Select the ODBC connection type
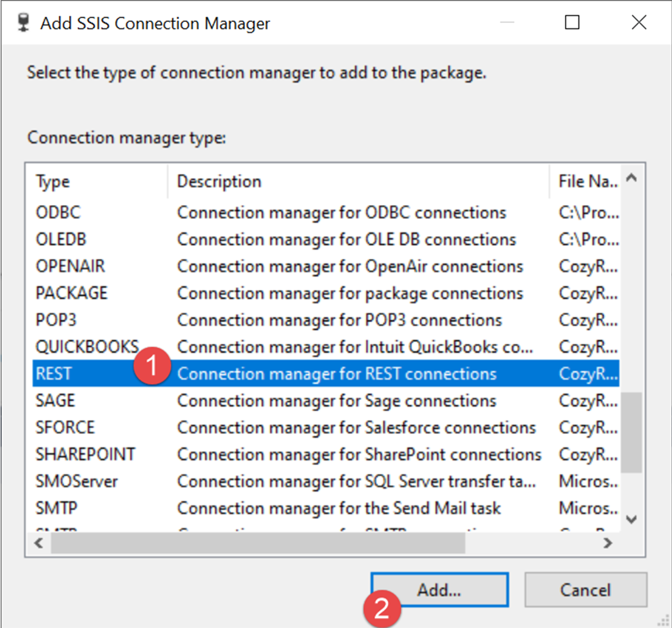Viewport: 672px width, 628px height. (x=58, y=212)
